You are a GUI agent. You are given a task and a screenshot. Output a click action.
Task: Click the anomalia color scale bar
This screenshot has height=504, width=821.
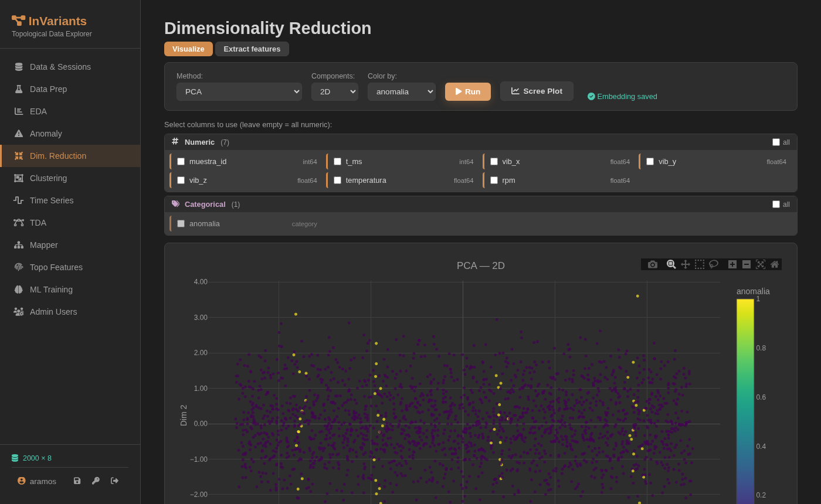[745, 401]
